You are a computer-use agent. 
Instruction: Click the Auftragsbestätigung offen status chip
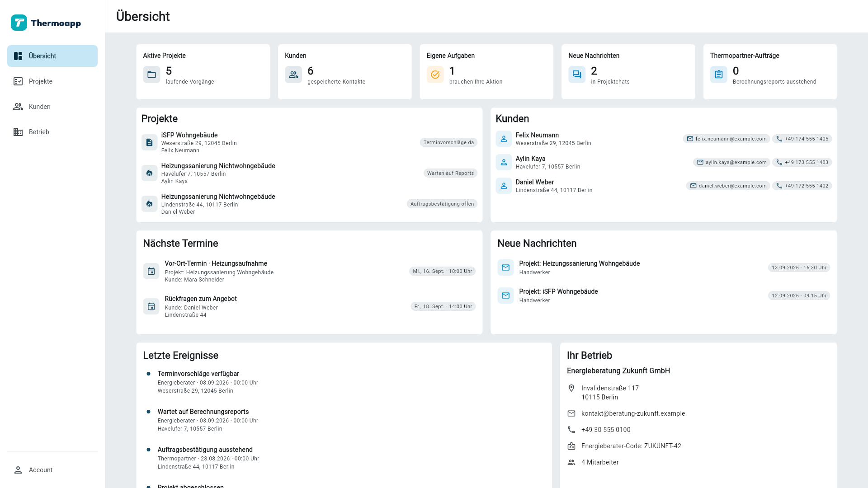click(442, 204)
